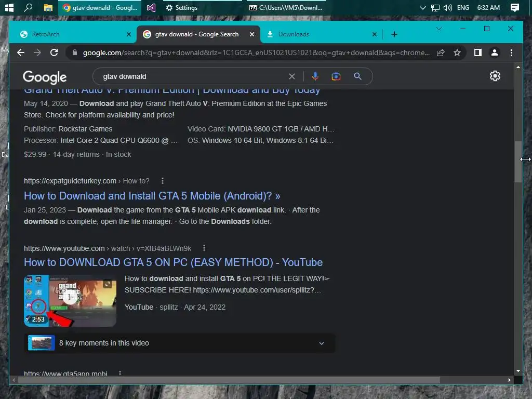This screenshot has width=532, height=399.
Task: Open the network tray icon
Action: point(435,7)
